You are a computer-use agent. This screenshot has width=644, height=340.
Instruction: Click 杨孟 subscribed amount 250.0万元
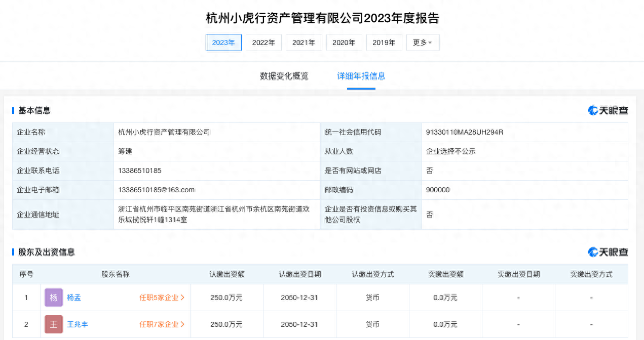[226, 297]
